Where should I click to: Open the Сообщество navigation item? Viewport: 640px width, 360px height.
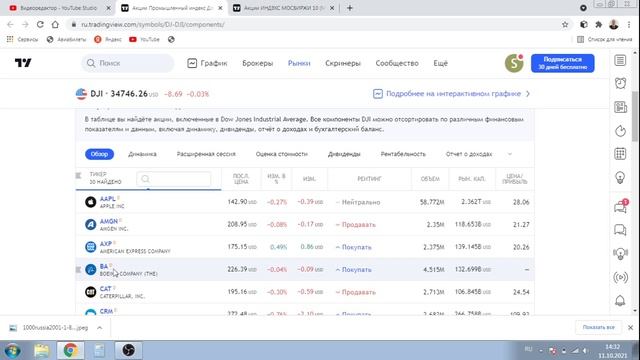(x=397, y=63)
